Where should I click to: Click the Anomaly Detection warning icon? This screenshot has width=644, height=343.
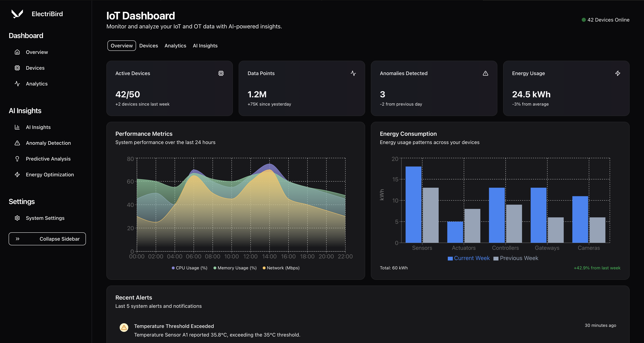(x=17, y=143)
